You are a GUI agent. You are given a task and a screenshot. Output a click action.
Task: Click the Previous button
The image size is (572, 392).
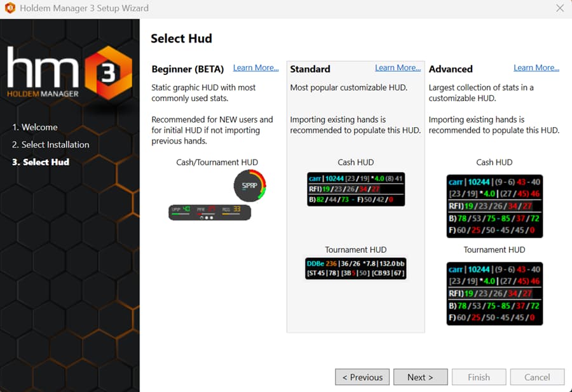pyautogui.click(x=362, y=377)
